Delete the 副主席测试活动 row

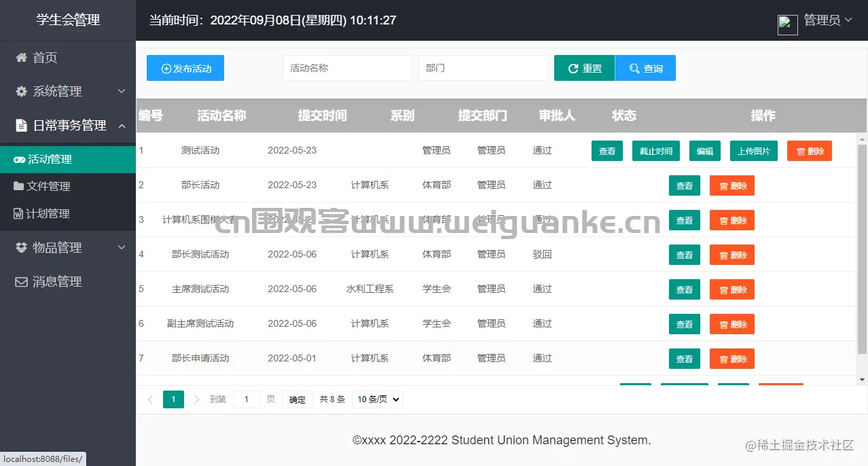tap(732, 324)
